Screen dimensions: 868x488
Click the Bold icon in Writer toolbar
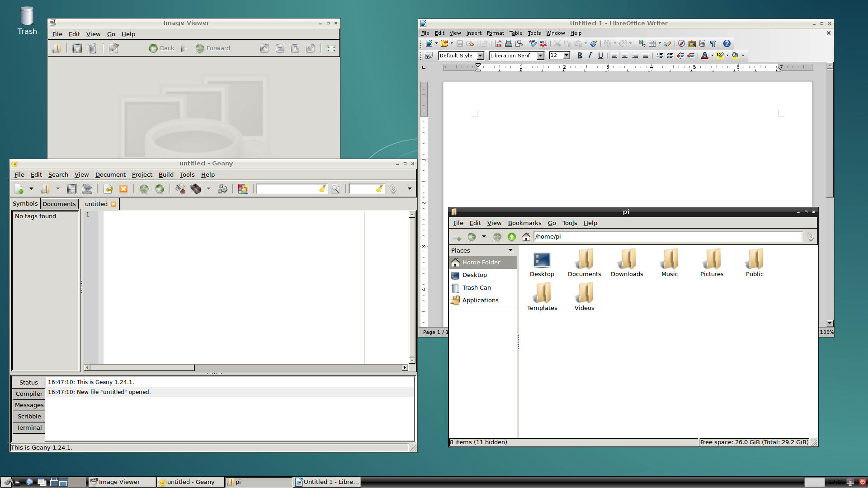(580, 56)
